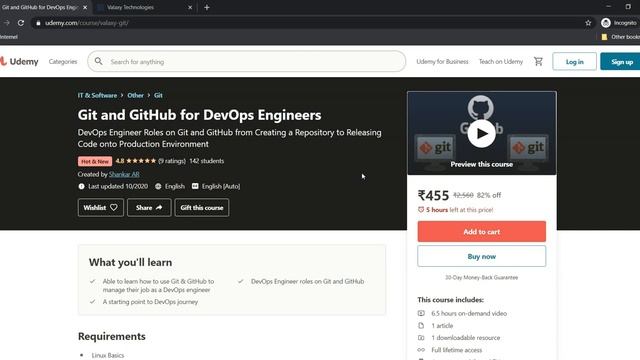
Task: Click the browser forward arrow
Action: point(6,23)
